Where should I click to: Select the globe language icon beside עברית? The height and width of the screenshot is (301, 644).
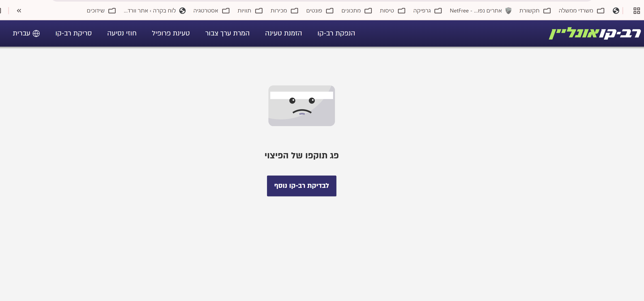point(36,33)
